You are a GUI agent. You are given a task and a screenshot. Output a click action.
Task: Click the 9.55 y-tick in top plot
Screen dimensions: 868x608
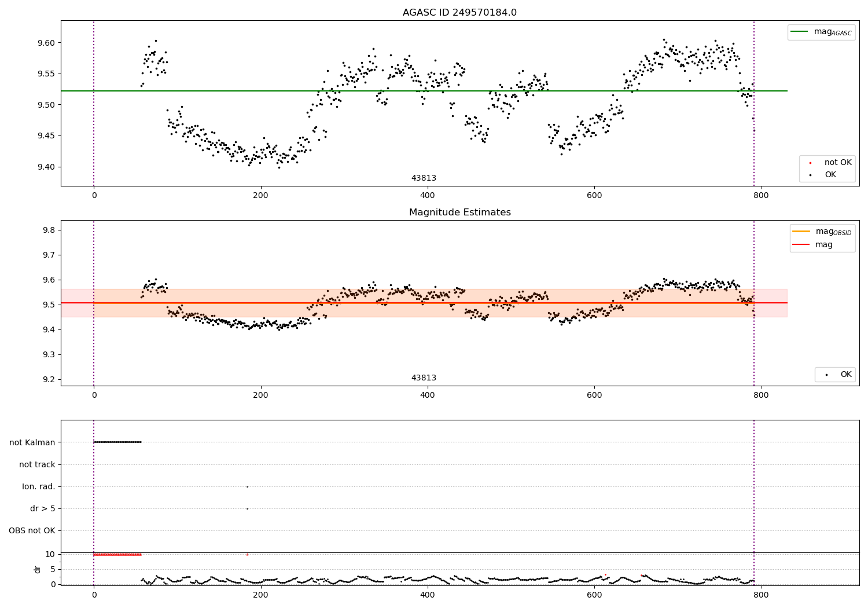(x=46, y=74)
